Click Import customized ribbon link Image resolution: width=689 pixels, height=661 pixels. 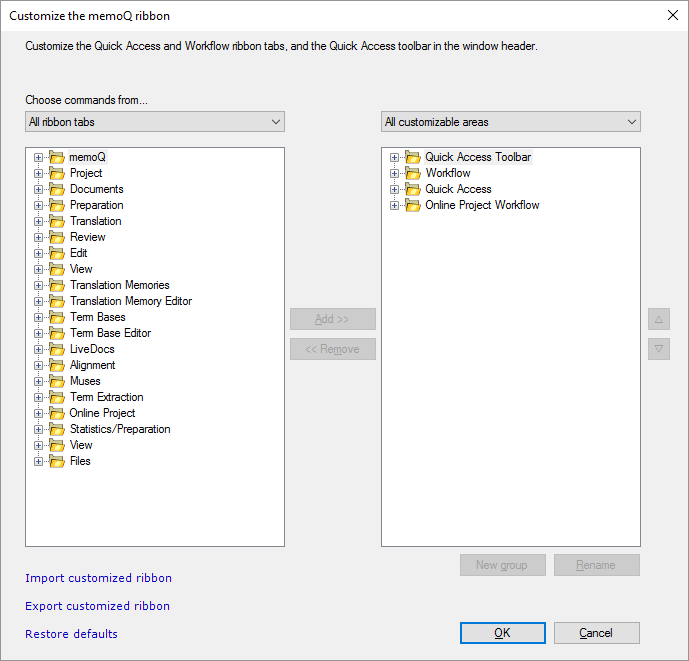pyautogui.click(x=98, y=578)
